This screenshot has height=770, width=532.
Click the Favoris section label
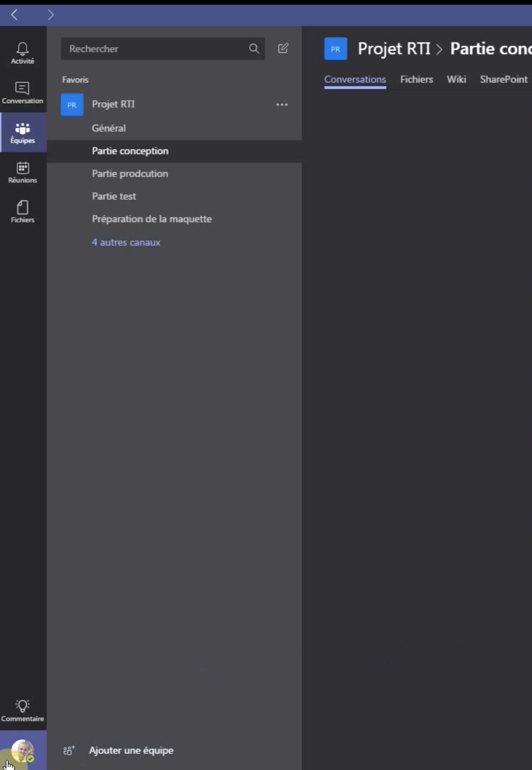75,80
